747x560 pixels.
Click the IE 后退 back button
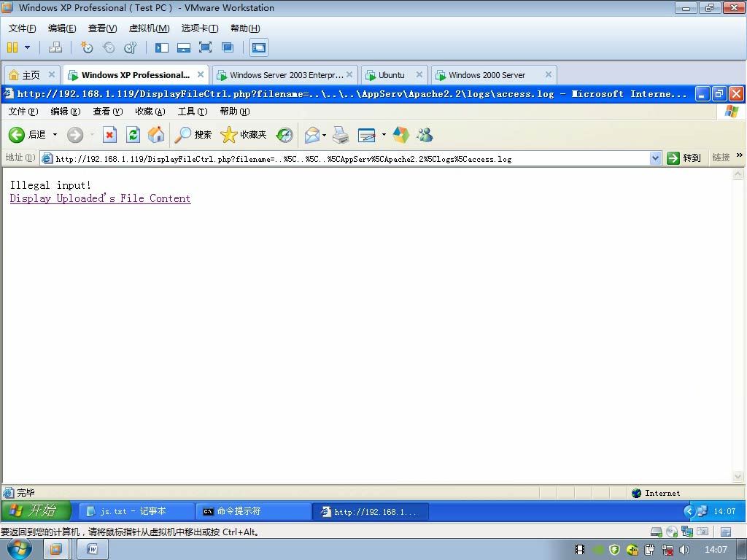(x=27, y=135)
